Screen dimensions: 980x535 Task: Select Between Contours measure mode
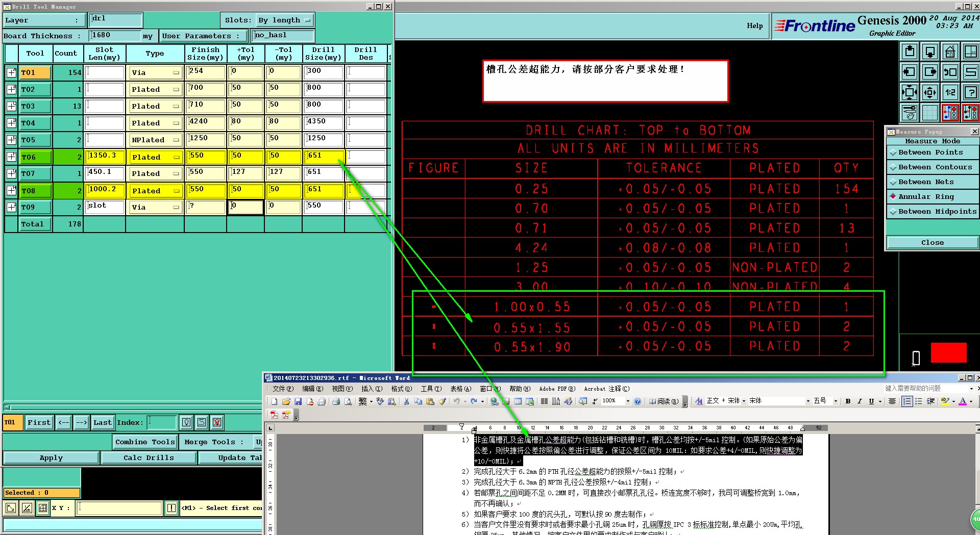933,167
